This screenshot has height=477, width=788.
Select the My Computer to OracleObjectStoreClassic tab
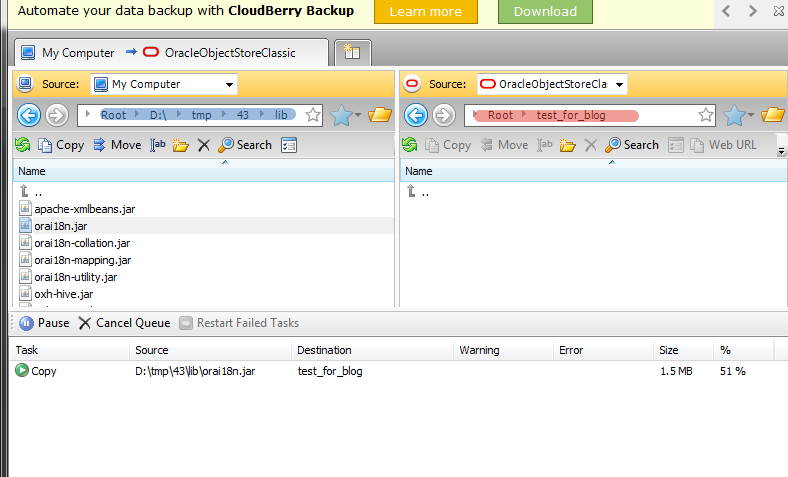171,53
